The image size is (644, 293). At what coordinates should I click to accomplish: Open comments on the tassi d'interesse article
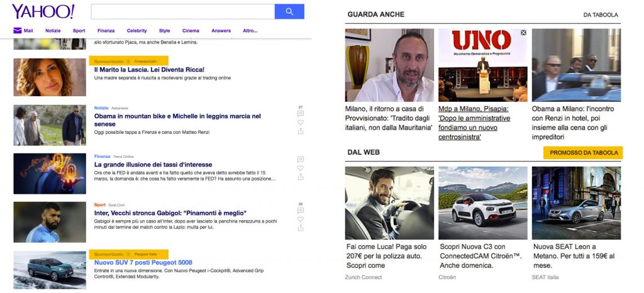pyautogui.click(x=301, y=159)
